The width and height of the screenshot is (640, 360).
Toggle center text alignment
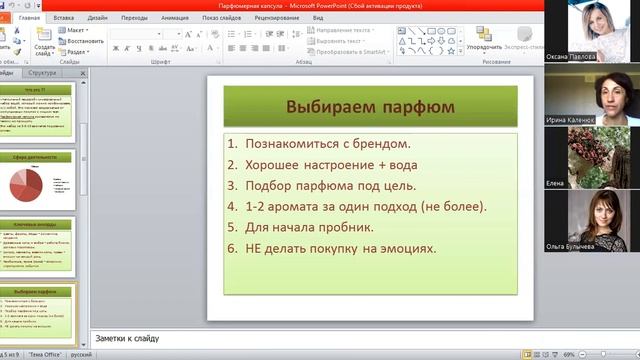[x=243, y=49]
